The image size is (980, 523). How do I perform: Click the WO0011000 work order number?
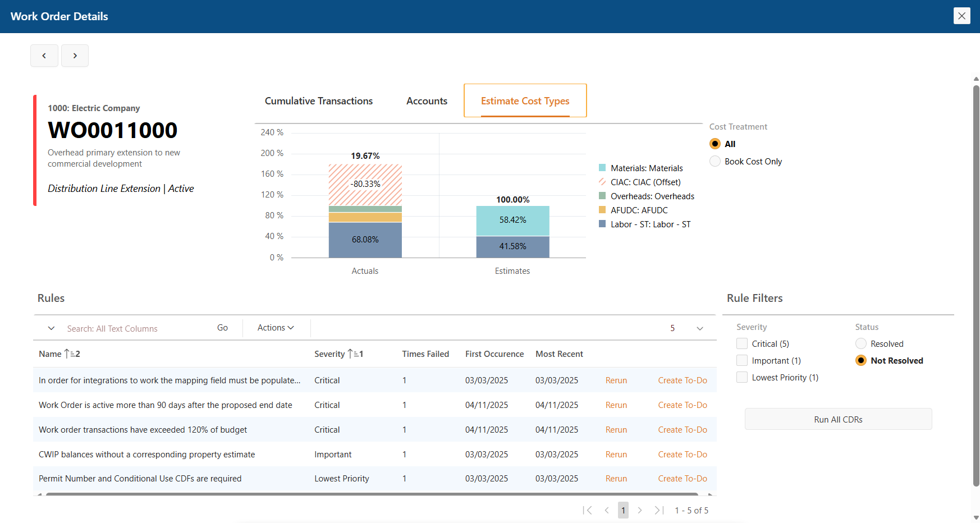(113, 130)
